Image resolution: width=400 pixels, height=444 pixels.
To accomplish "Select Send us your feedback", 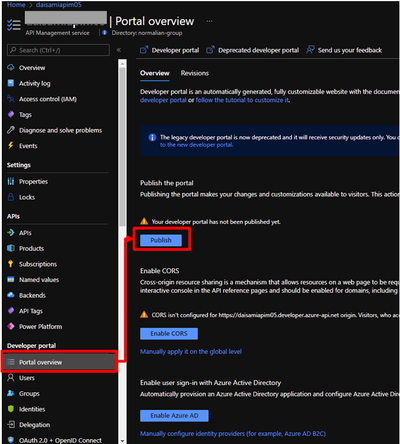I will tap(344, 50).
